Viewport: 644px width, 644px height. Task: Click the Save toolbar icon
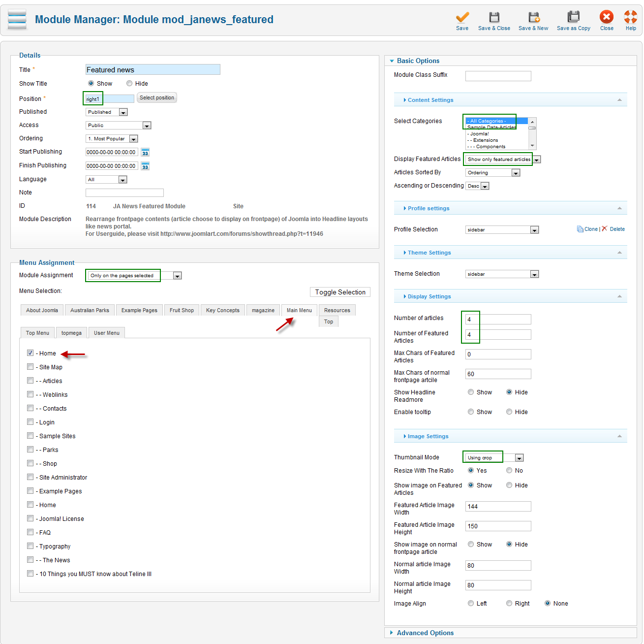coord(462,18)
